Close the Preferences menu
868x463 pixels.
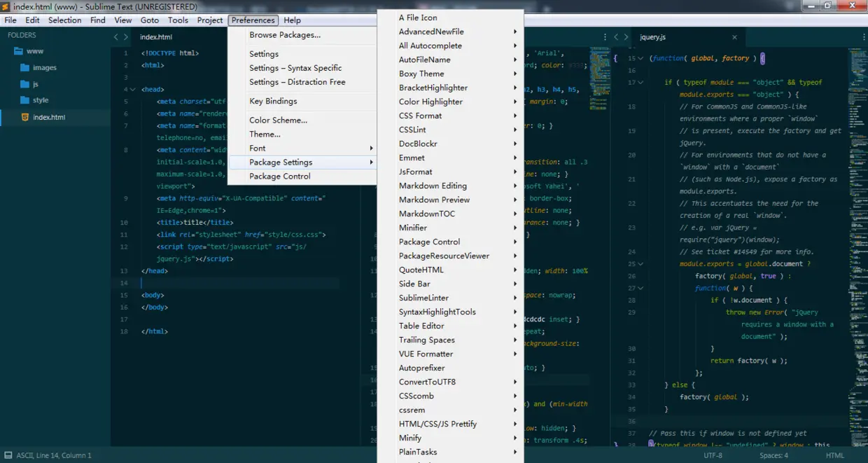click(x=253, y=20)
